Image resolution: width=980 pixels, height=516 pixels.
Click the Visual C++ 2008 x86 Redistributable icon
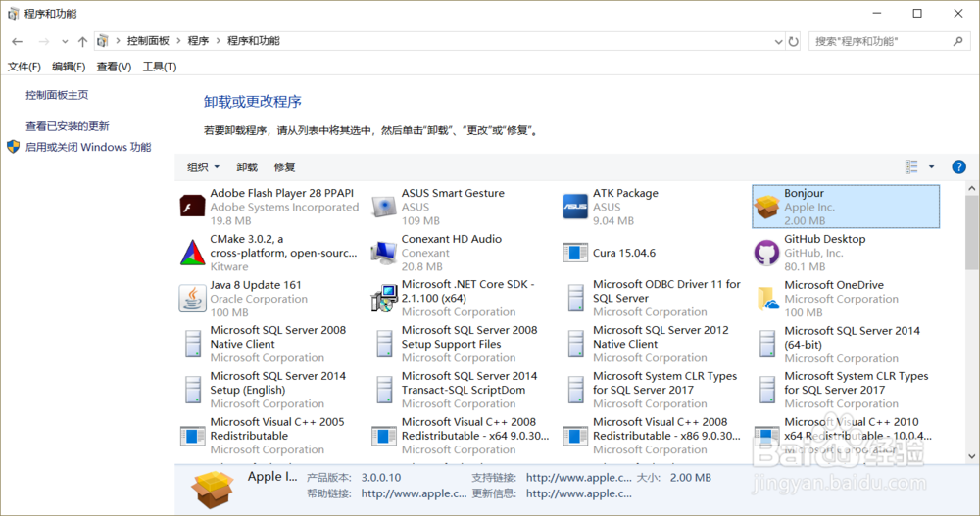(575, 436)
